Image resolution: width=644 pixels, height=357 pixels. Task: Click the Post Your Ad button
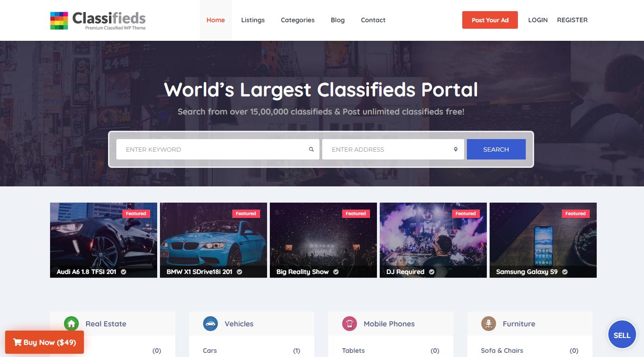click(x=490, y=20)
